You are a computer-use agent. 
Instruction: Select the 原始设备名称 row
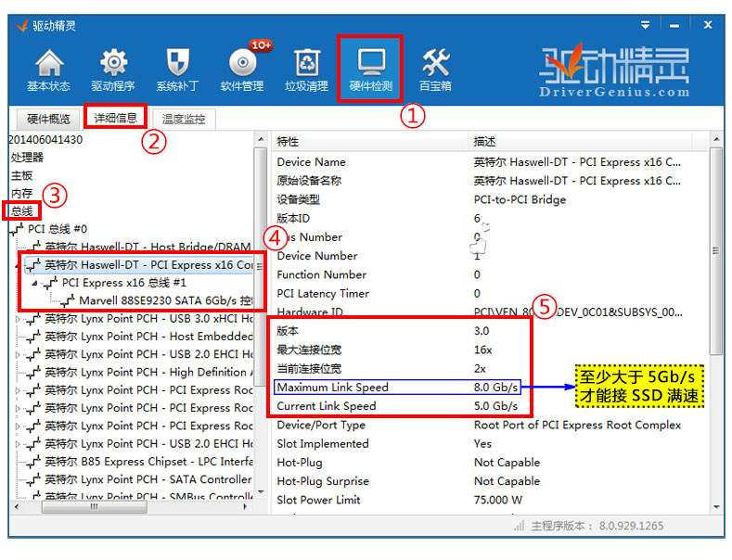[489, 181]
